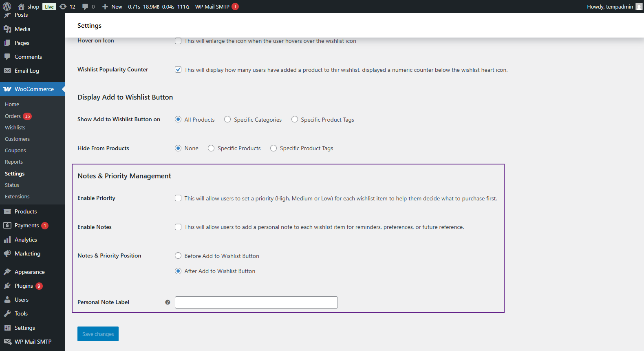Viewport: 644px width, 351px height.
Task: Open the Analytics menu in sidebar
Action: tap(26, 240)
